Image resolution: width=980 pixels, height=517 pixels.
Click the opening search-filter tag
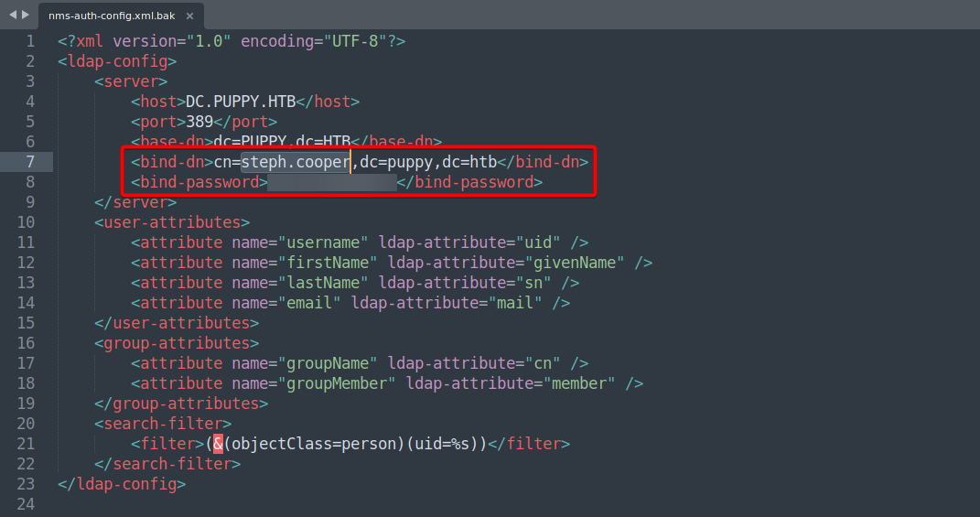coord(162,424)
